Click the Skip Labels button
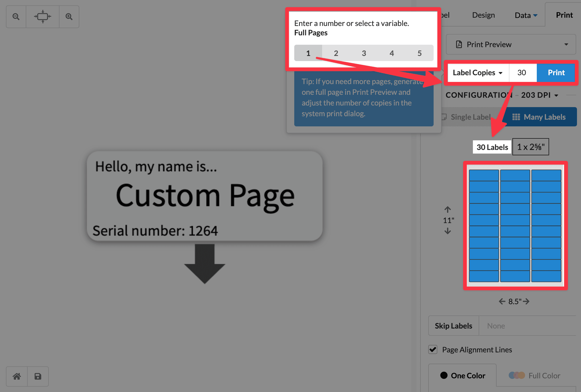 (x=453, y=326)
